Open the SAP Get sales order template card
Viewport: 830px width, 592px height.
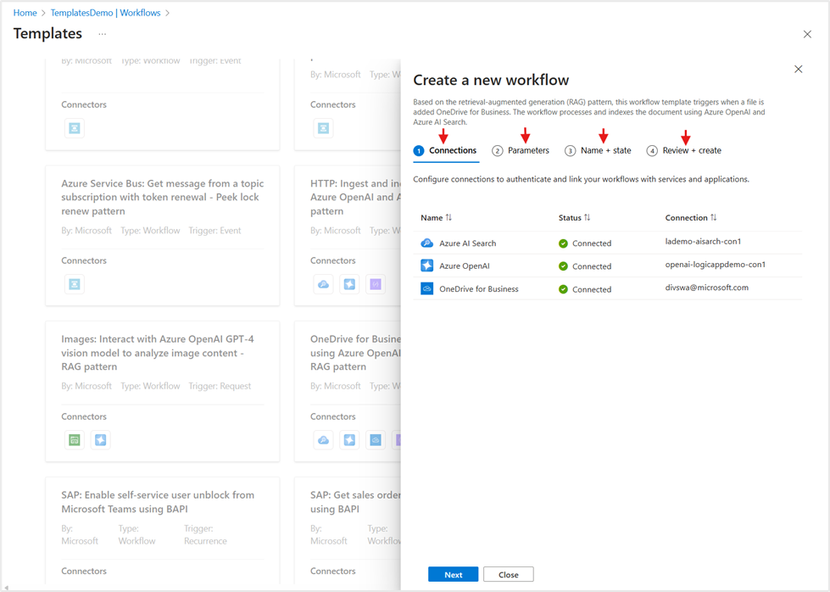coord(347,532)
